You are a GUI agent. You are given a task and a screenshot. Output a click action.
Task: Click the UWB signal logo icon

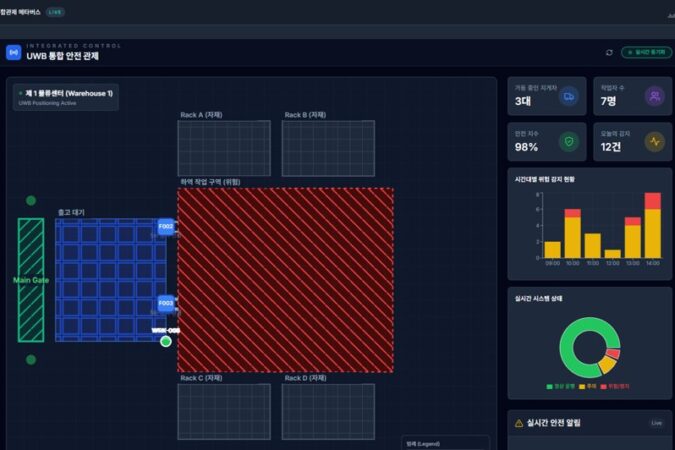pos(14,52)
